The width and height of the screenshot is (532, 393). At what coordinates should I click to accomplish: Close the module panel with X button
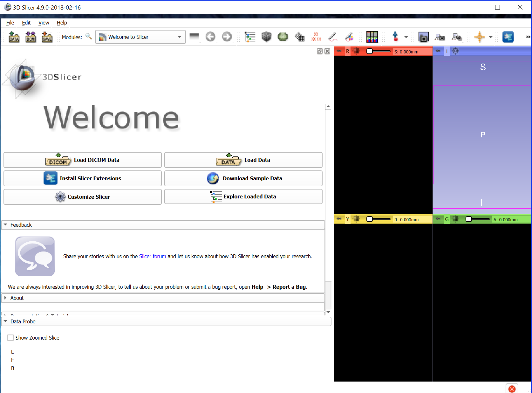pyautogui.click(x=327, y=51)
